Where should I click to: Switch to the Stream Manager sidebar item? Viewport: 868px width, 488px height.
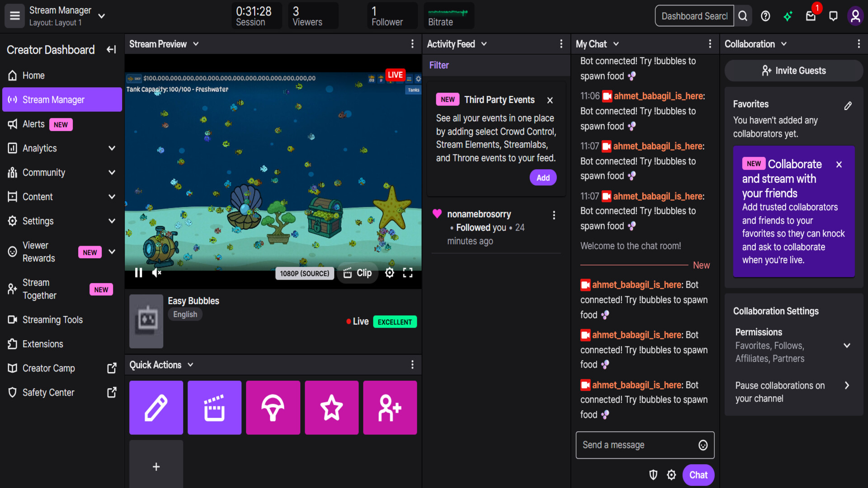point(62,99)
